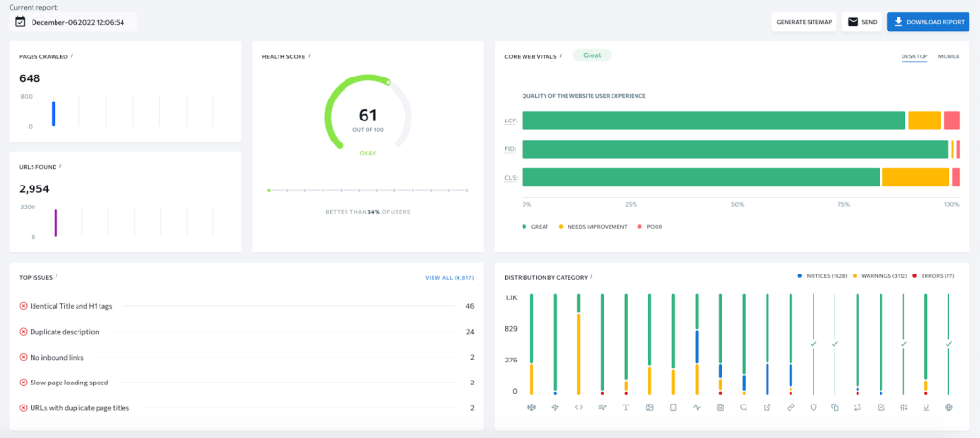Click the green segment of the FID bar
The image size is (980, 438).
click(735, 148)
